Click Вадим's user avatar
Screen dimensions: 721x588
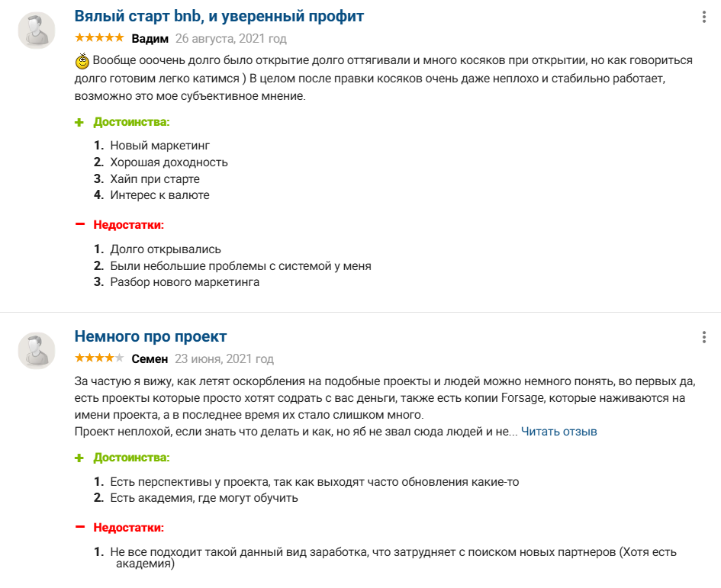point(37,31)
